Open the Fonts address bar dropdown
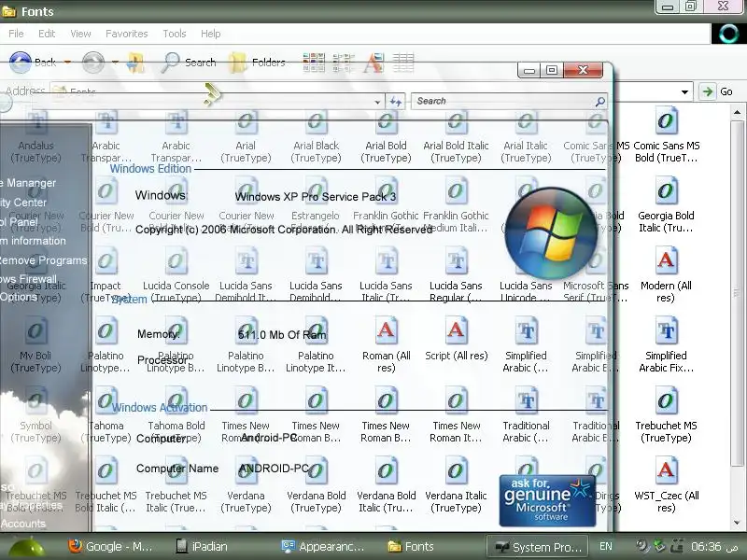This screenshot has width=747, height=560. pyautogui.click(x=684, y=91)
